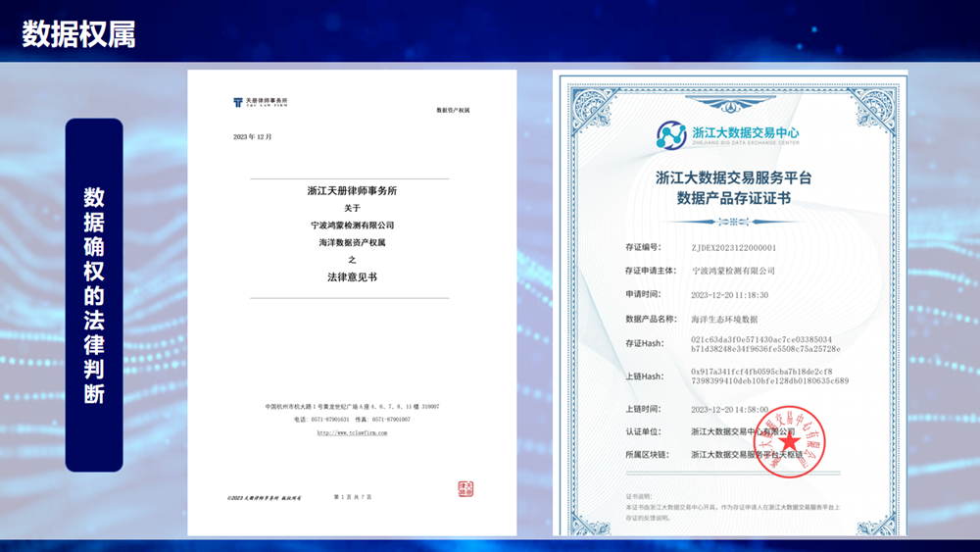Select the timestamp 2023-12-20 14:58:00

[x=729, y=410]
